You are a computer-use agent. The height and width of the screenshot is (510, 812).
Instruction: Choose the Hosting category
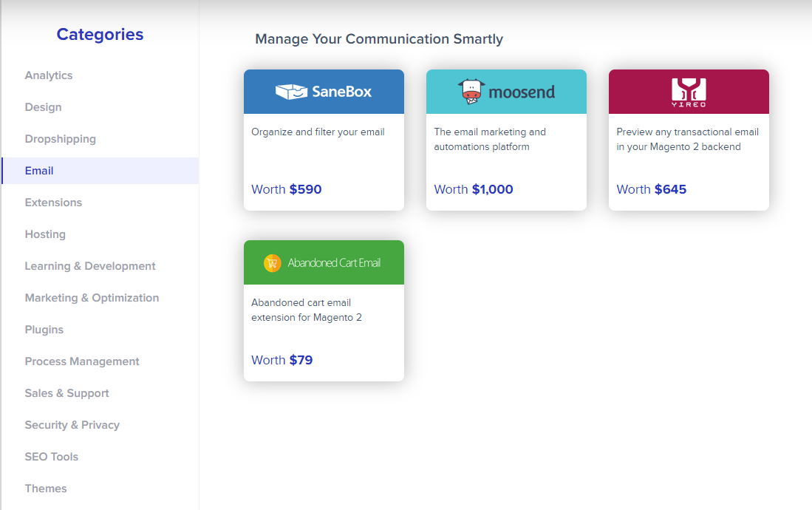point(45,234)
